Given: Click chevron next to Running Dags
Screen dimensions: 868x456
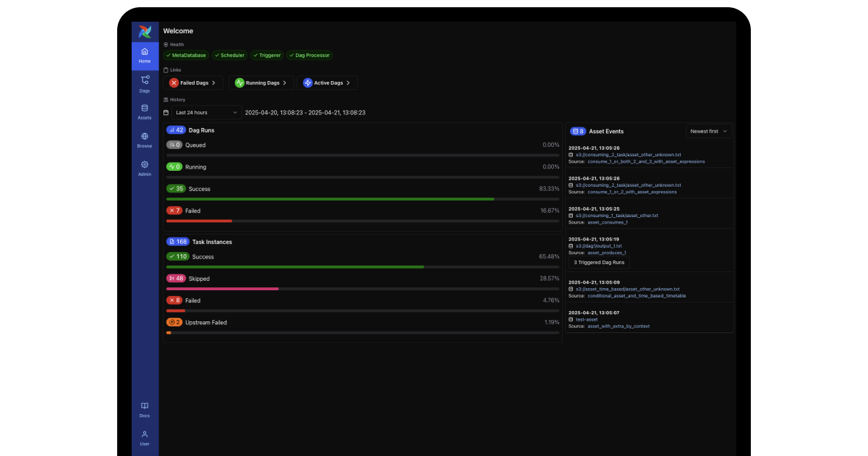Looking at the screenshot, I should click(284, 83).
